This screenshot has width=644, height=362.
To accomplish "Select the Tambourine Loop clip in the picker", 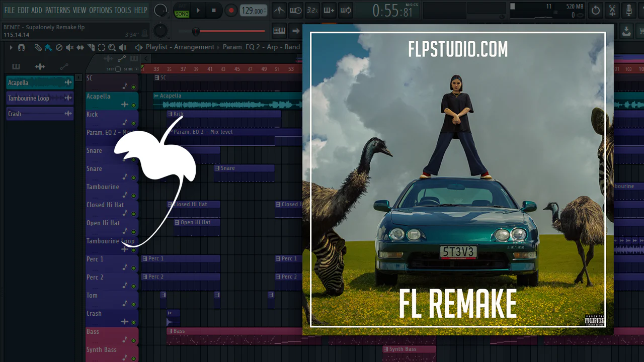I will tap(40, 98).
